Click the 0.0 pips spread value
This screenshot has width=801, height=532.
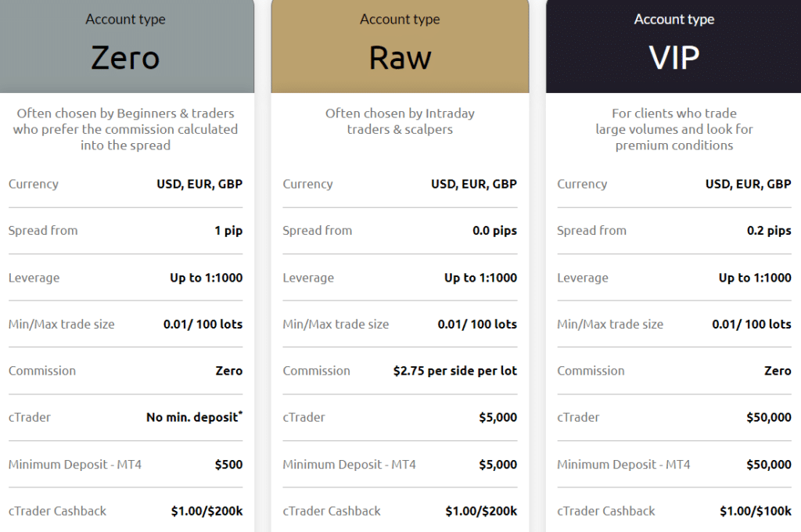pos(494,231)
